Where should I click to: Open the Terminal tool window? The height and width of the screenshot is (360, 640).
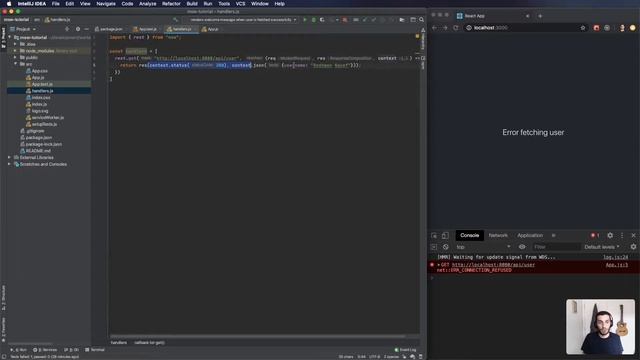(95, 350)
